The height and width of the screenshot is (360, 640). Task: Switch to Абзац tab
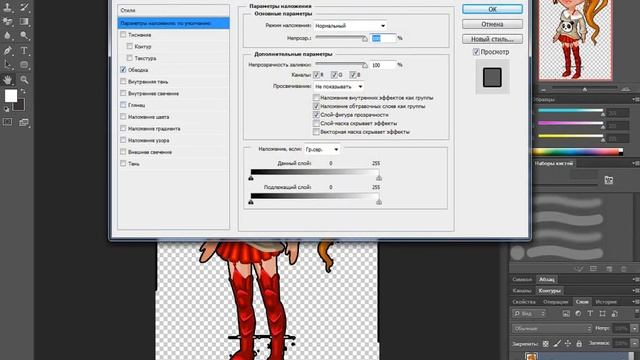click(x=547, y=280)
